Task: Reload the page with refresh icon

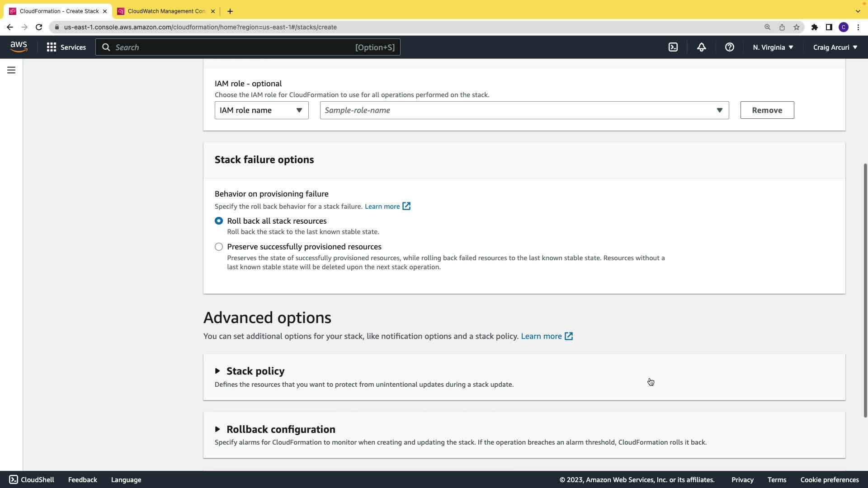Action: 39,27
